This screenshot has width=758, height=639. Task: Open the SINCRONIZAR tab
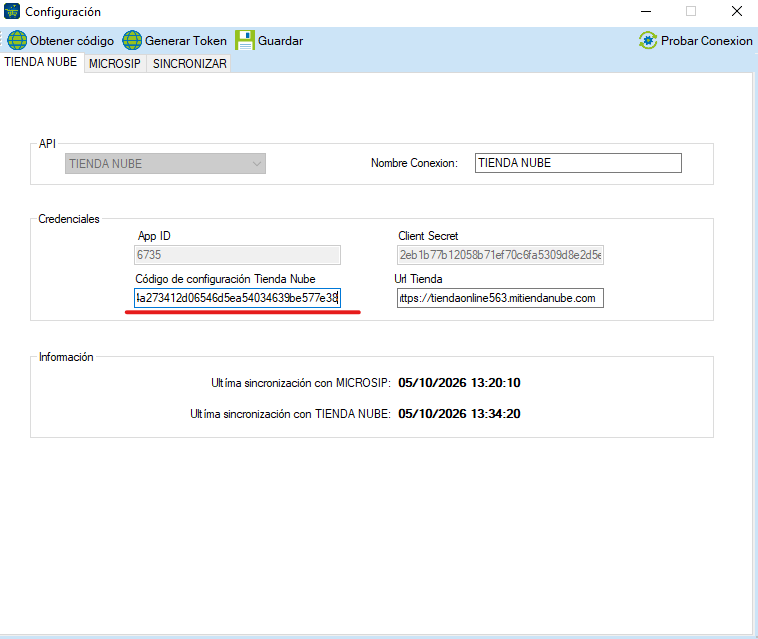(190, 64)
